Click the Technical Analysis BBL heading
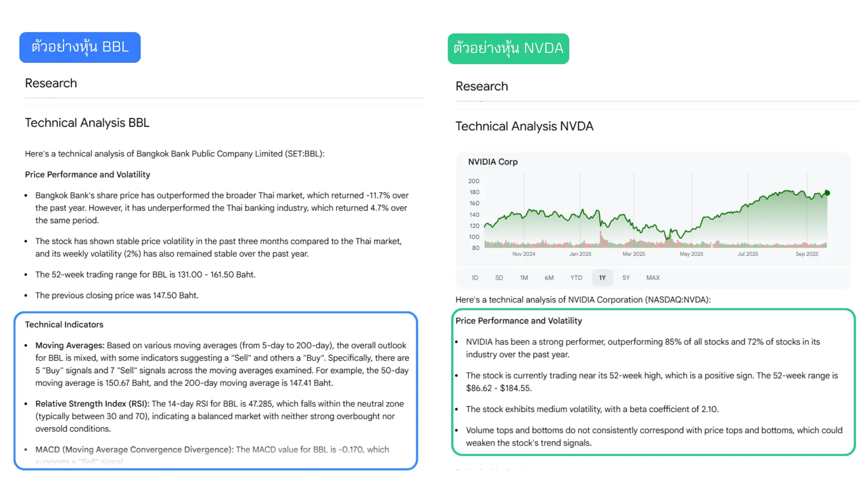 click(x=87, y=123)
